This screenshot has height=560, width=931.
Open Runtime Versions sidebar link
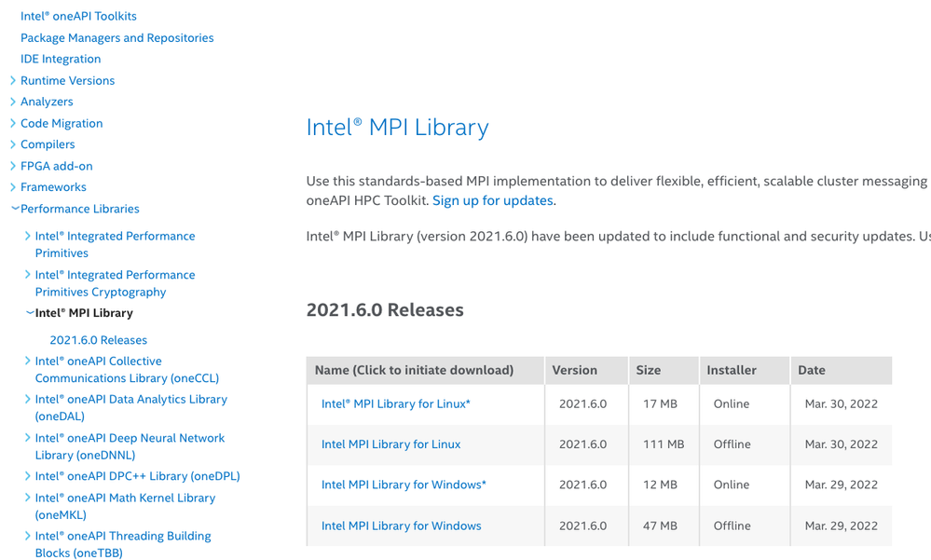pyautogui.click(x=68, y=80)
